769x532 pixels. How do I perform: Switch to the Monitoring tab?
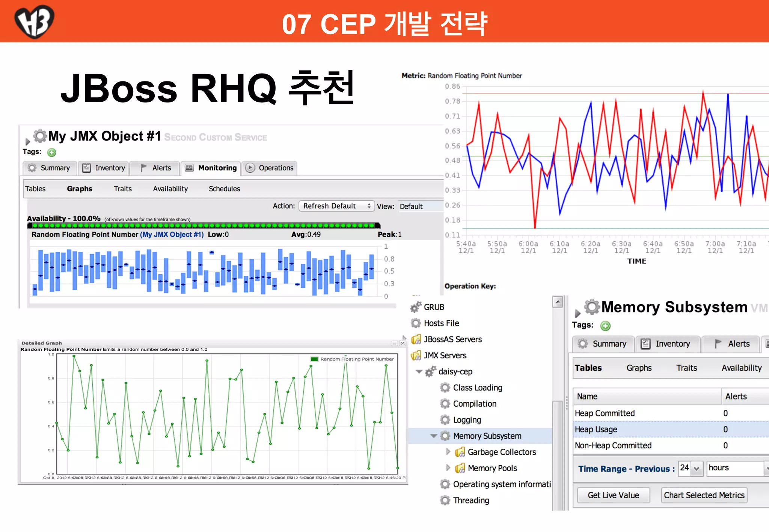tap(211, 168)
